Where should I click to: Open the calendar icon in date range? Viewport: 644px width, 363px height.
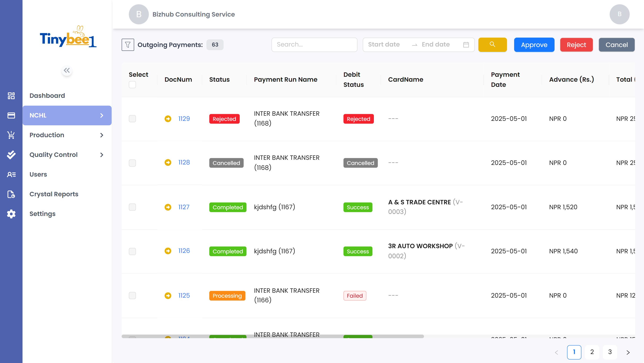click(x=466, y=45)
